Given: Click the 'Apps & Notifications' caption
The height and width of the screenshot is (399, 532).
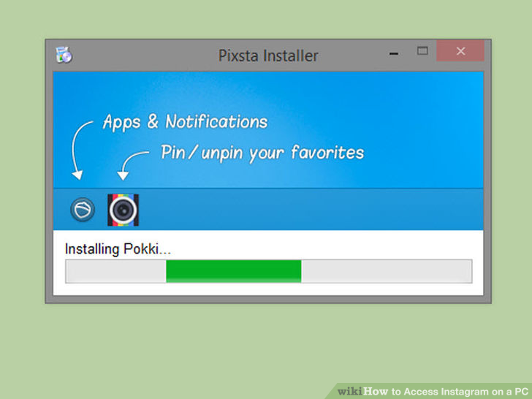Looking at the screenshot, I should (186, 122).
